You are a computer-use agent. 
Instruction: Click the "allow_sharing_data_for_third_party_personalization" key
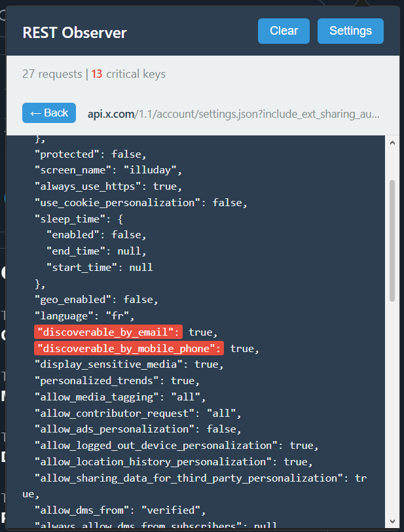click(191, 478)
